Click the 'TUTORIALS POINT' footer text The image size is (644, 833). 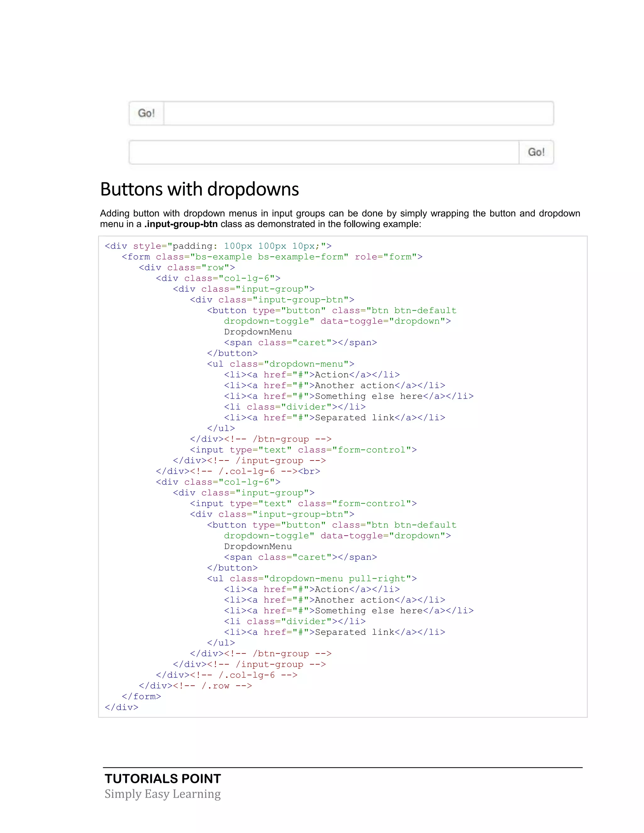tap(163, 778)
